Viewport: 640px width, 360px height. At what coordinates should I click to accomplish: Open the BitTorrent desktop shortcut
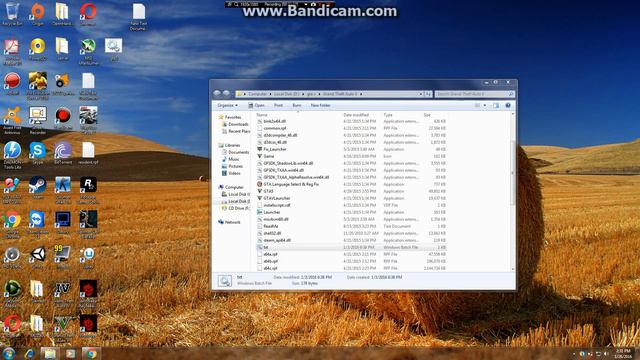(x=63, y=153)
